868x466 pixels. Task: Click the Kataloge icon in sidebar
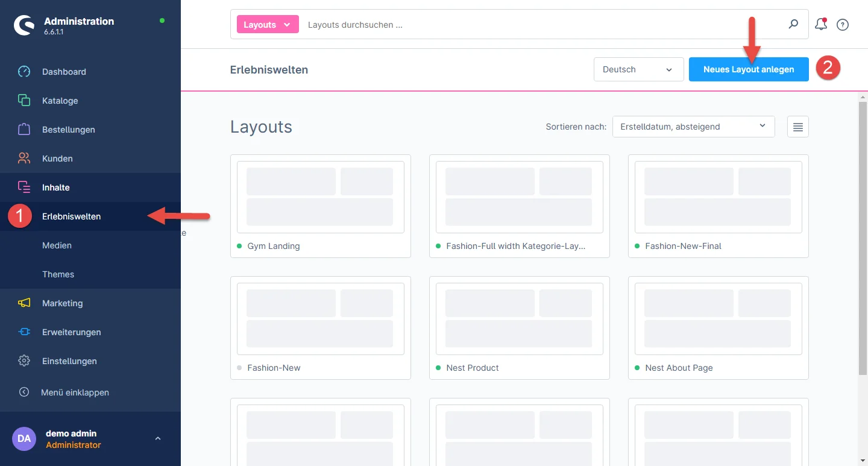[x=24, y=101]
